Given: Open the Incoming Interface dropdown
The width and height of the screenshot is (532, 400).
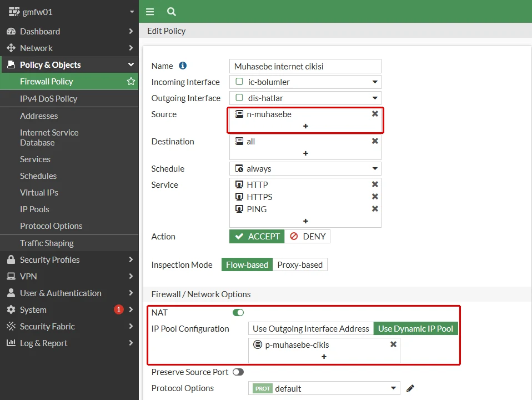Looking at the screenshot, I should point(305,82).
